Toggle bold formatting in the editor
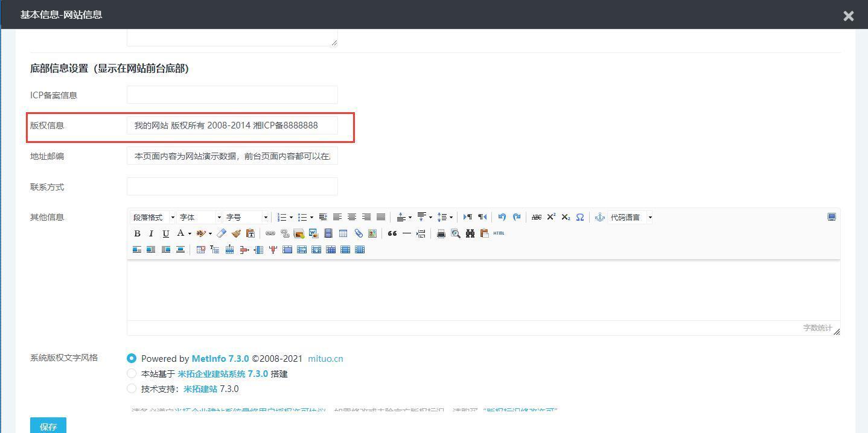 (137, 233)
